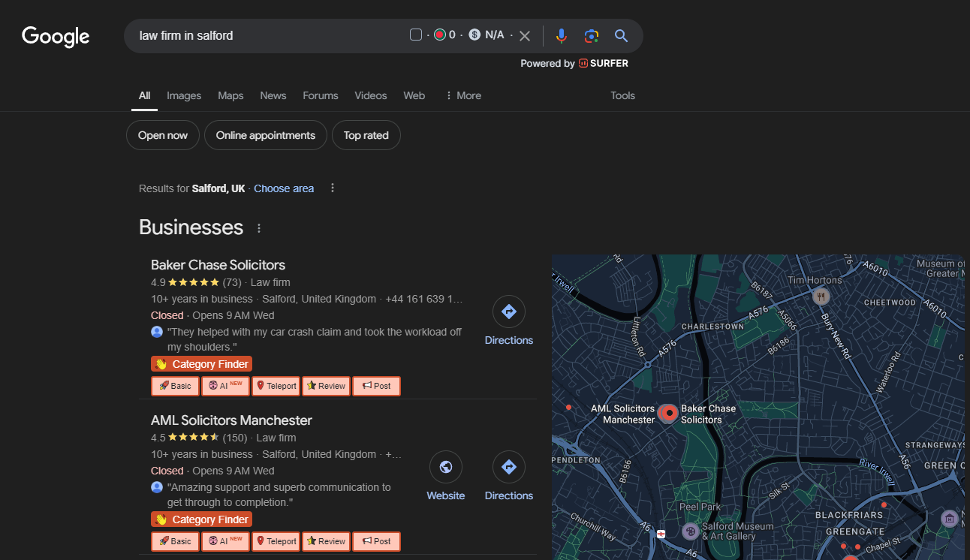Click museum marker at map's right edge

click(950, 518)
